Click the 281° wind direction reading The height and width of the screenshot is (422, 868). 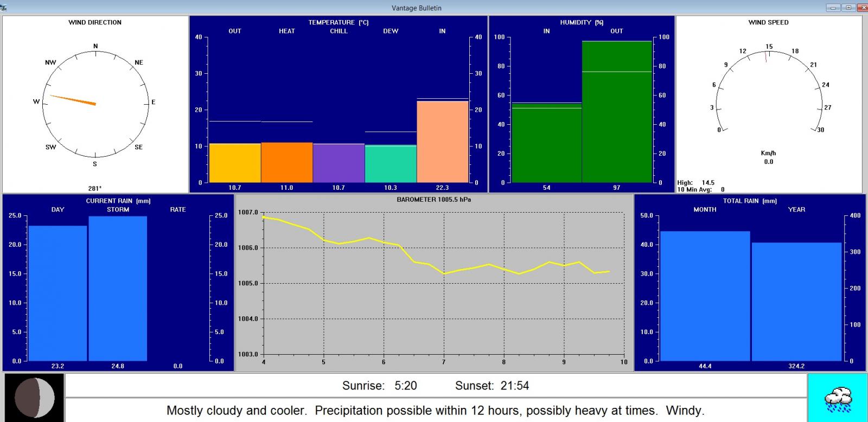point(95,188)
